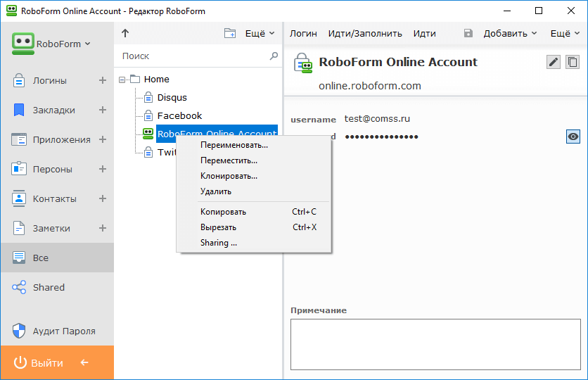Click the Идти/Заполнить toolbar button

[x=365, y=33]
